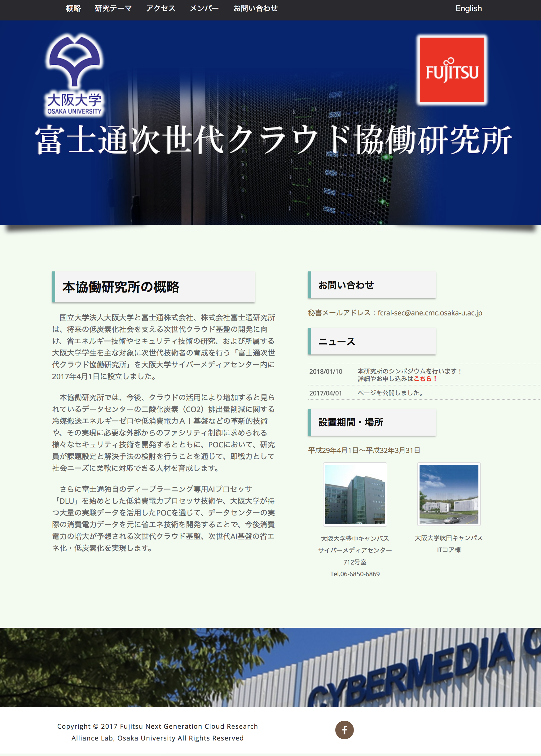Go to the アクセス page
Screen dimensions: 541x756
161,8
